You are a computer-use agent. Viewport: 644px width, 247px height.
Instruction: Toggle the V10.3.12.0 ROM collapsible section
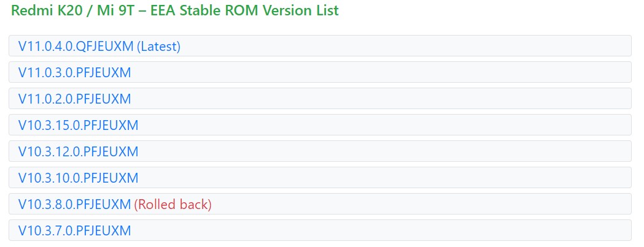tap(320, 151)
